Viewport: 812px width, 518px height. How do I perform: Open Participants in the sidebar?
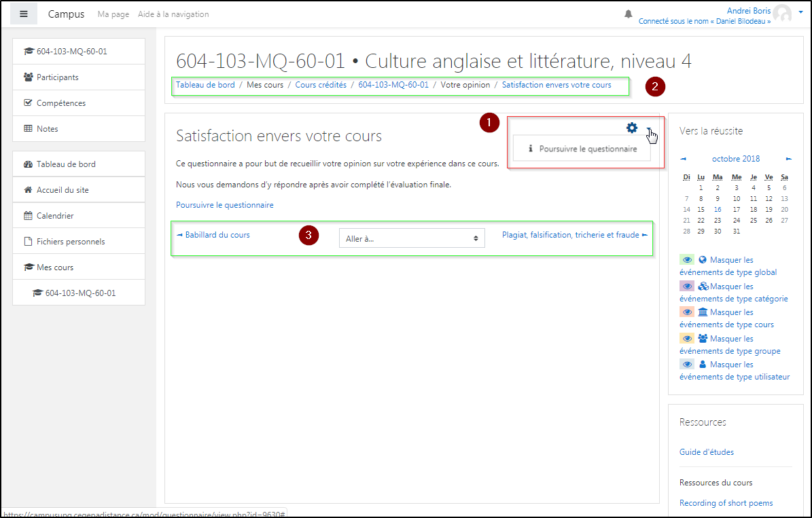tap(57, 77)
